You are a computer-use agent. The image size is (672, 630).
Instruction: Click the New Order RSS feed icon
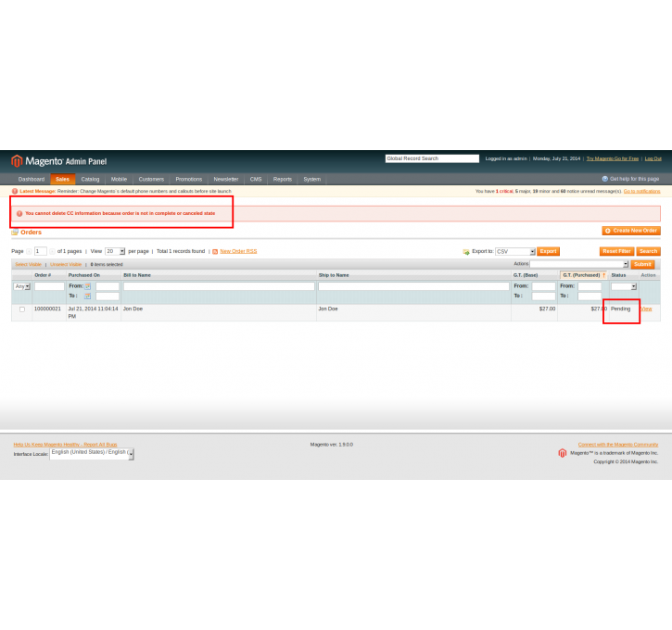(215, 251)
